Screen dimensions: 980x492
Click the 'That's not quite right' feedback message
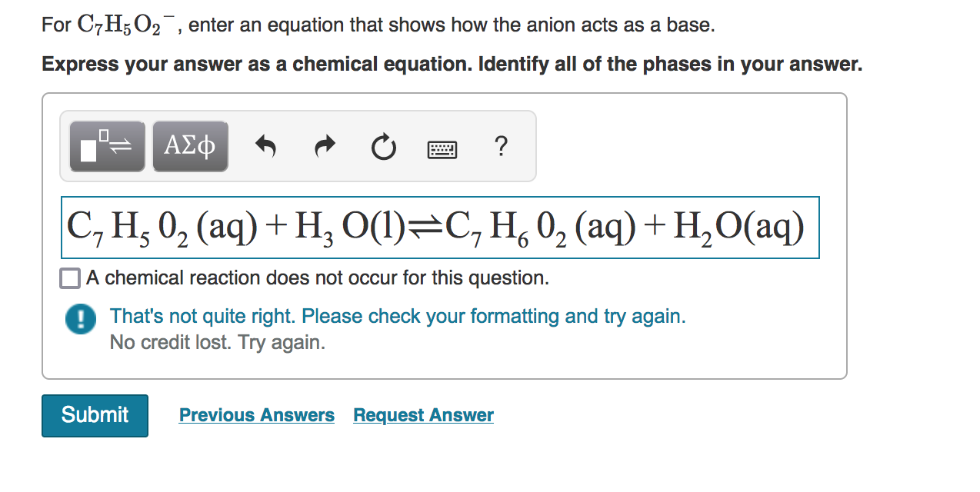point(397,316)
